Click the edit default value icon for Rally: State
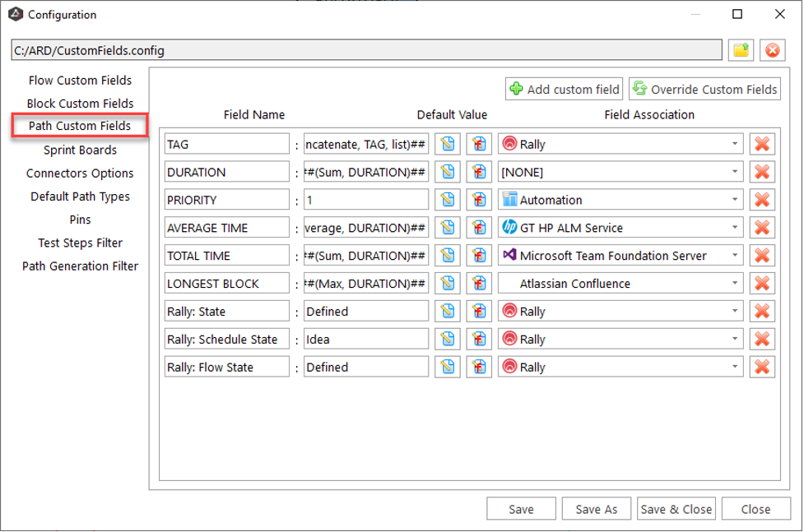This screenshot has width=804, height=532. [x=447, y=312]
